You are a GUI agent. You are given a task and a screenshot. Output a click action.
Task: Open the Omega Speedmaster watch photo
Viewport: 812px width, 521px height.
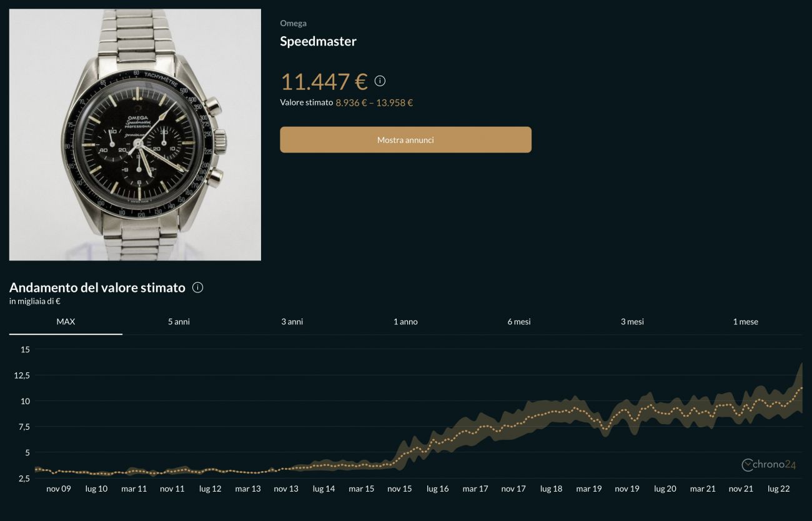pyautogui.click(x=135, y=135)
